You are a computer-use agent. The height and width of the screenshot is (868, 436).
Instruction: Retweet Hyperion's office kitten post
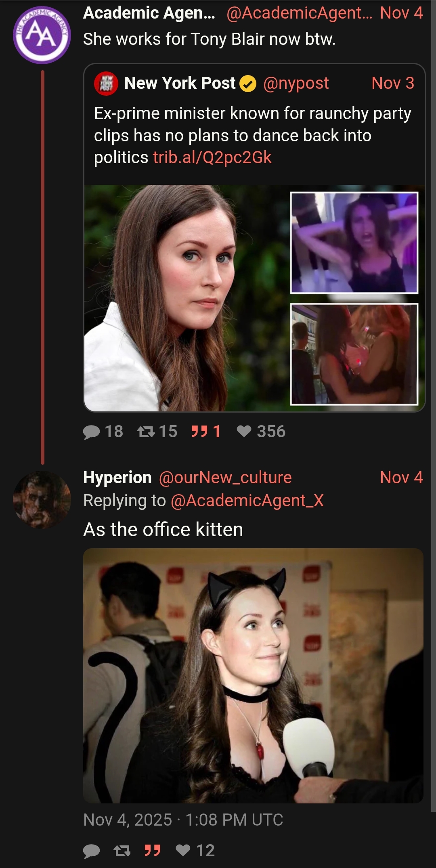click(122, 851)
